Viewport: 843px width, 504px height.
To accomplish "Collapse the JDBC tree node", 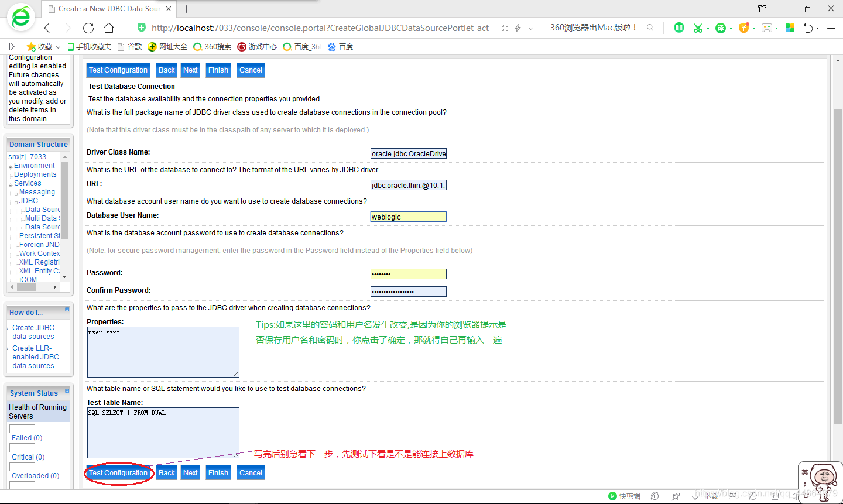I will click(16, 203).
